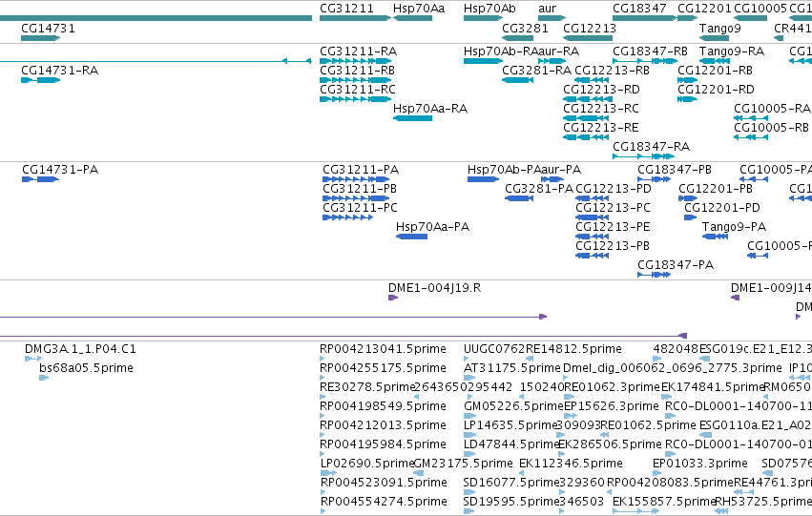
Task: Select EST RP004523091.5prime
Action: (x=323, y=492)
